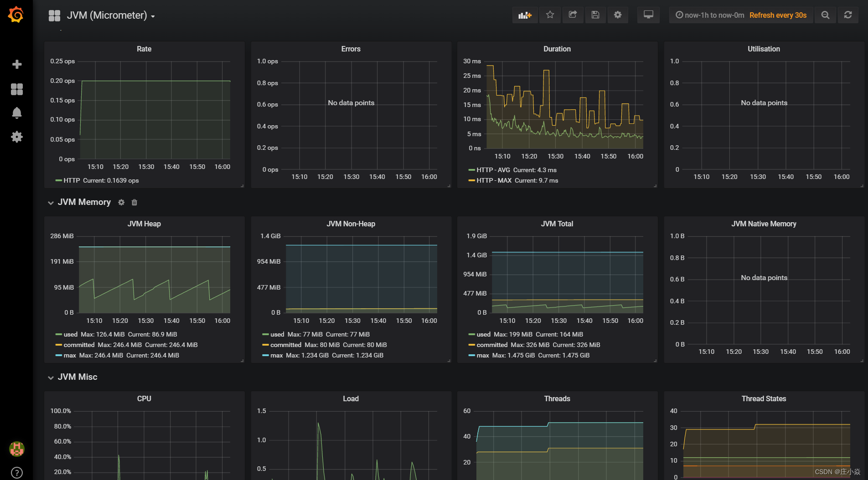Image resolution: width=868 pixels, height=480 pixels.
Task: Open the Errors panel title menu
Action: [x=351, y=49]
